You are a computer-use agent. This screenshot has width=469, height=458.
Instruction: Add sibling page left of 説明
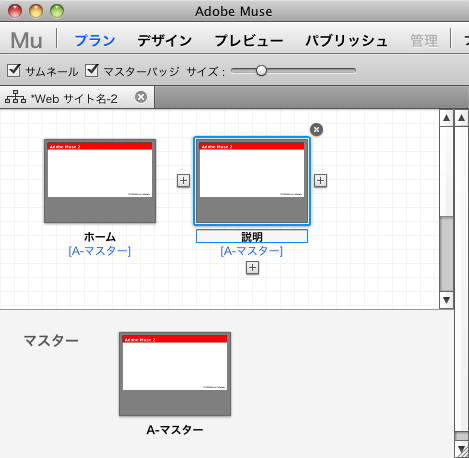pos(183,180)
